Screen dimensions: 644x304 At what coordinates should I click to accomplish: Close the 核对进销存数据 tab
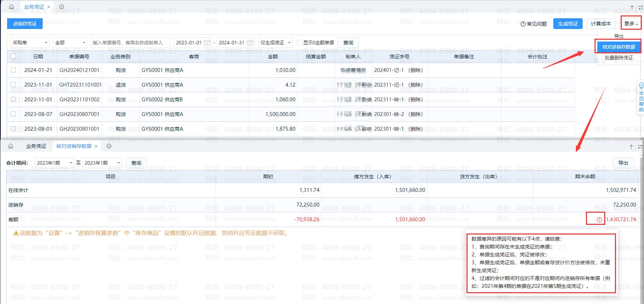96,146
